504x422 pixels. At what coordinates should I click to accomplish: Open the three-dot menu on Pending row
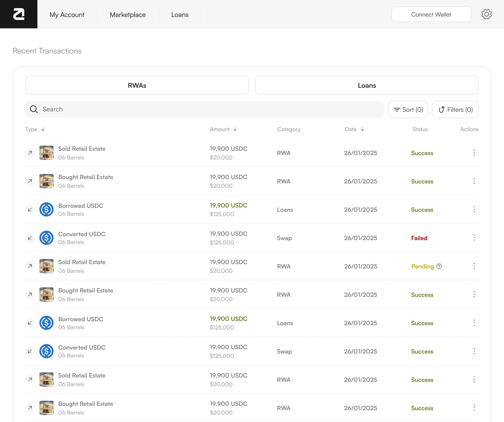click(x=474, y=266)
